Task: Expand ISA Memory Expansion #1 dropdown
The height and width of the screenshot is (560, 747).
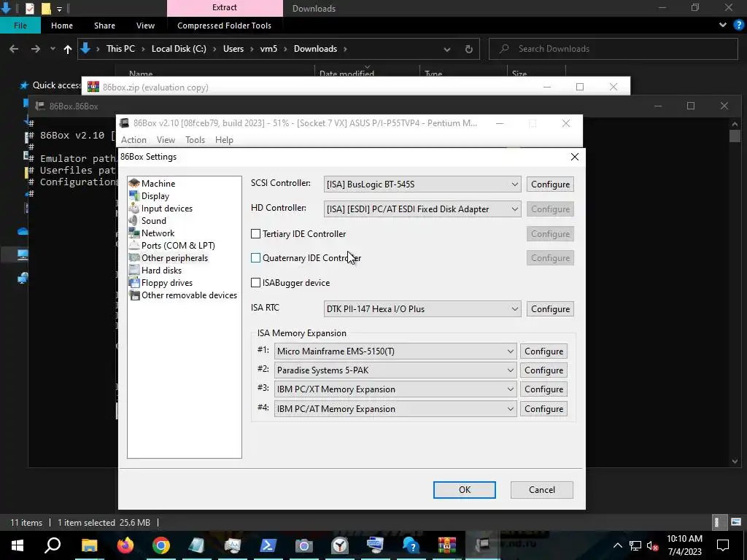Action: pyautogui.click(x=395, y=351)
